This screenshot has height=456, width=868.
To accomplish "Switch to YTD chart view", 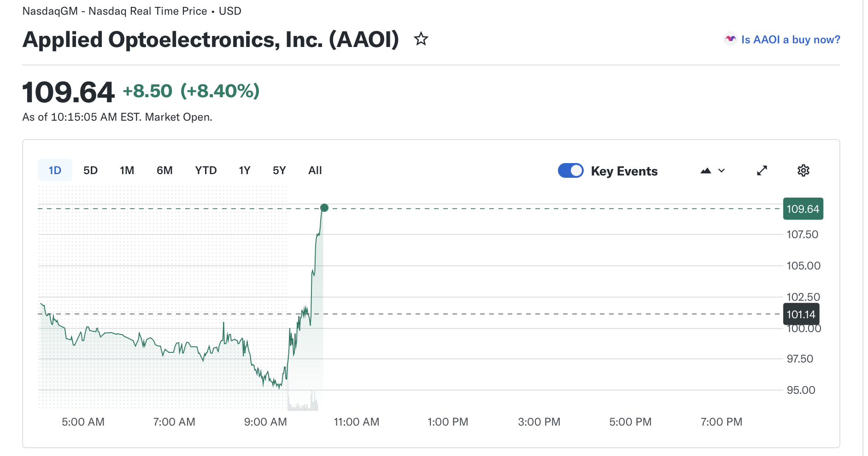I will (x=205, y=170).
